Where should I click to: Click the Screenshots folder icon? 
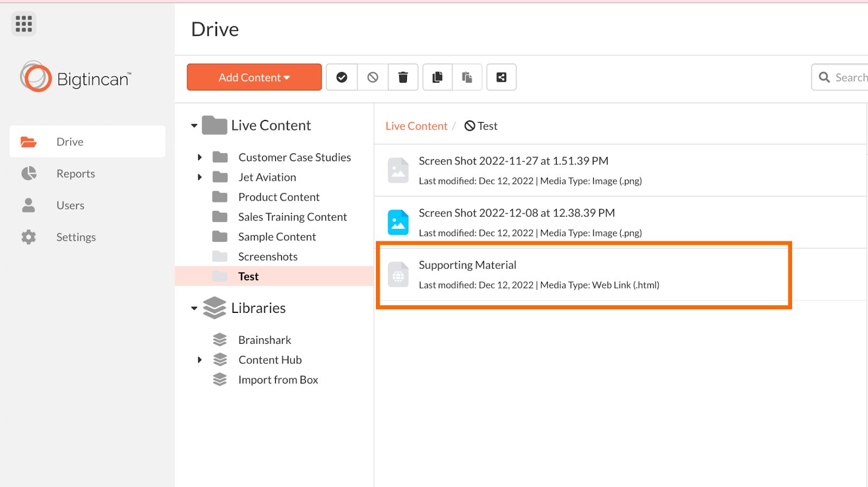(220, 257)
